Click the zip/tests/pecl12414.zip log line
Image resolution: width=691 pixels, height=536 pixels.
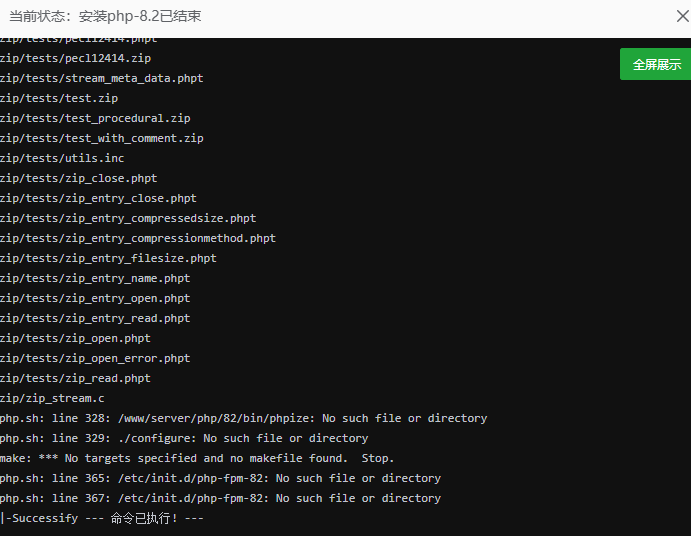tap(75, 58)
